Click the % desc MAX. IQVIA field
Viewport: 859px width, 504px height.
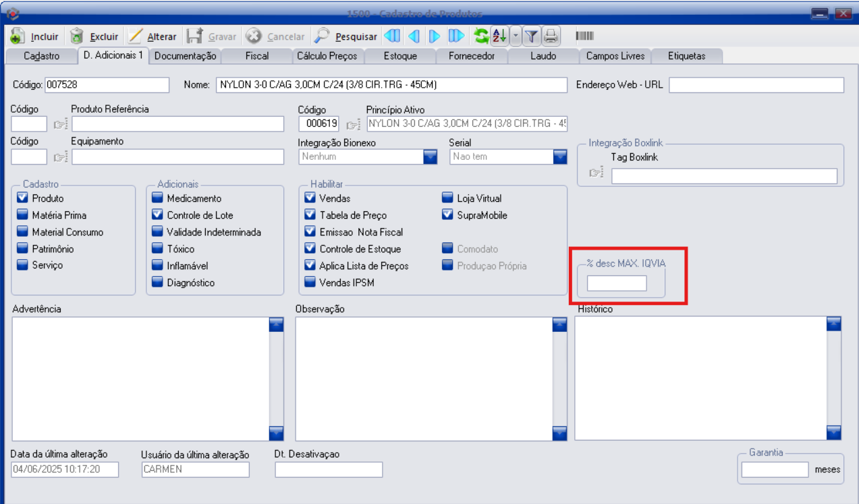(617, 283)
